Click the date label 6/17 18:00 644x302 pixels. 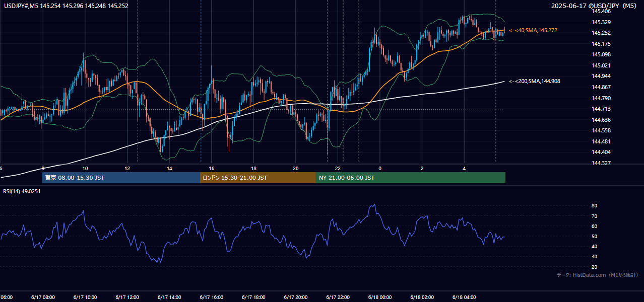[253, 297]
